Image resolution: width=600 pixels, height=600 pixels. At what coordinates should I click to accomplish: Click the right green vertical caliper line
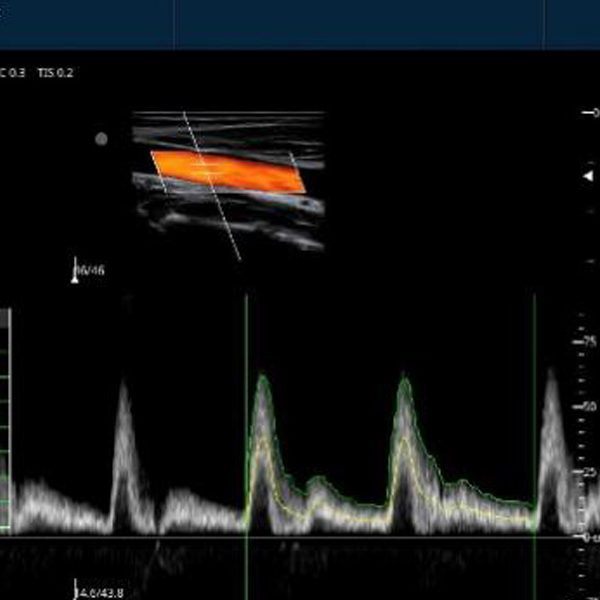(534, 420)
